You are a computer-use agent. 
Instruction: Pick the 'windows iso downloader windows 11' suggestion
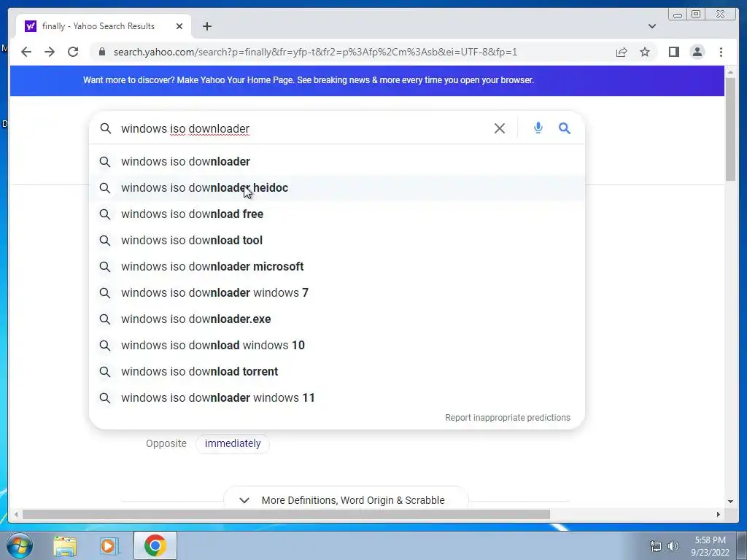(337, 397)
